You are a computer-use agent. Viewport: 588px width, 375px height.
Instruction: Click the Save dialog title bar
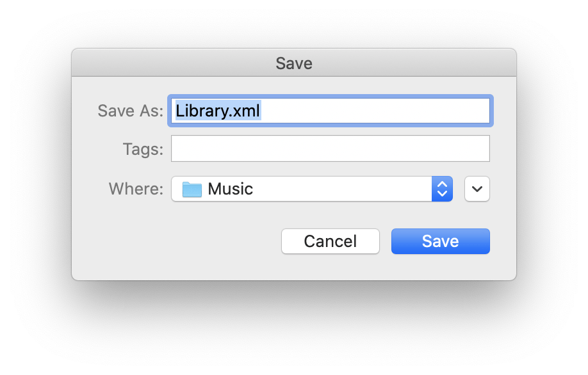tap(293, 63)
